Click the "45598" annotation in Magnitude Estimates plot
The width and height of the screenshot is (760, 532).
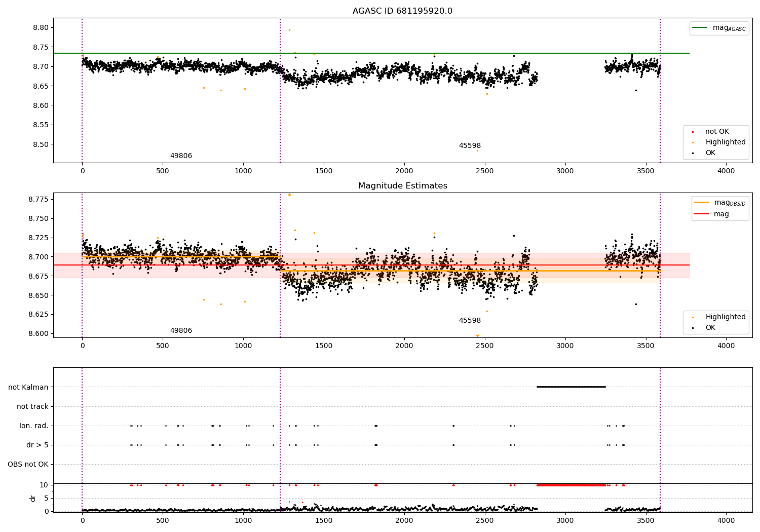(470, 321)
